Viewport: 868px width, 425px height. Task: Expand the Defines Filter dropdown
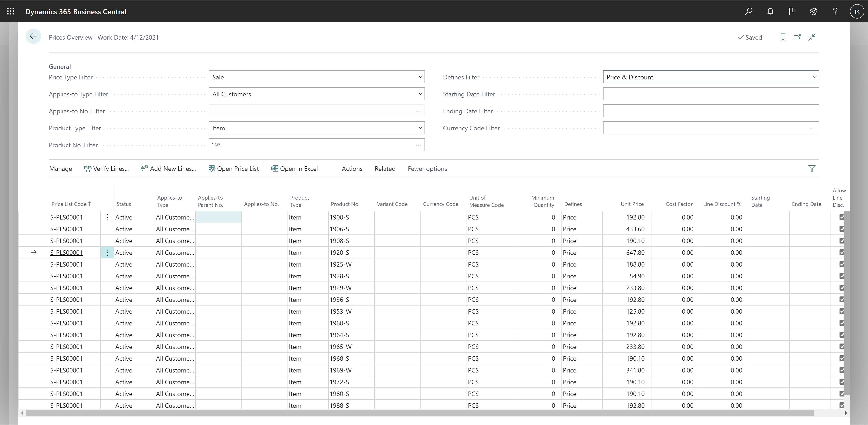(813, 77)
